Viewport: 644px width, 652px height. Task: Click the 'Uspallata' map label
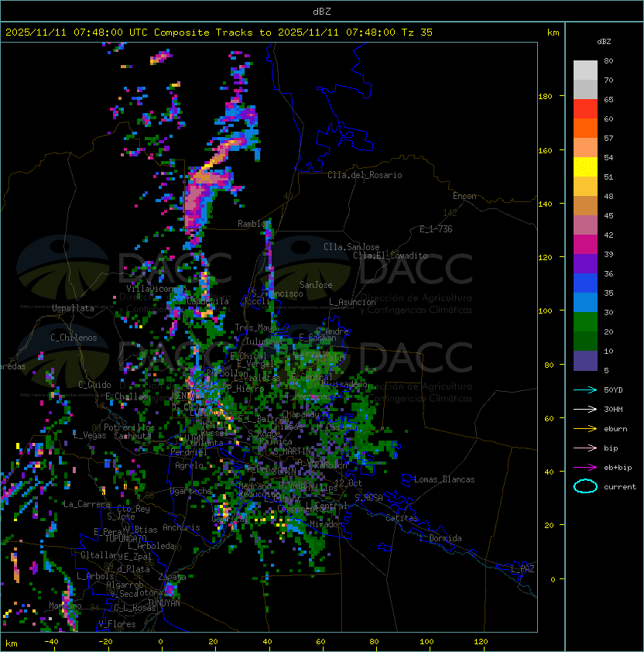73,308
